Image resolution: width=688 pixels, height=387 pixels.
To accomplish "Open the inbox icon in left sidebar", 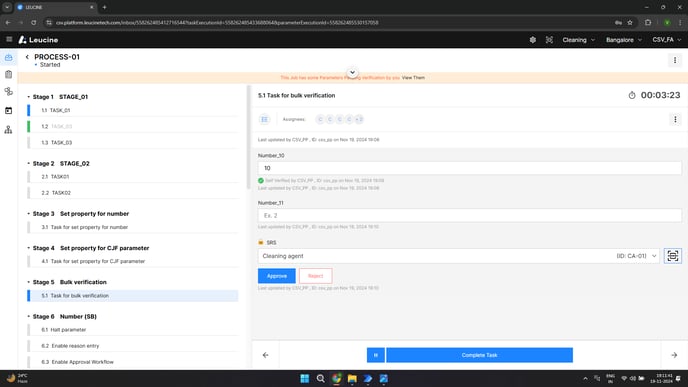I will point(8,57).
